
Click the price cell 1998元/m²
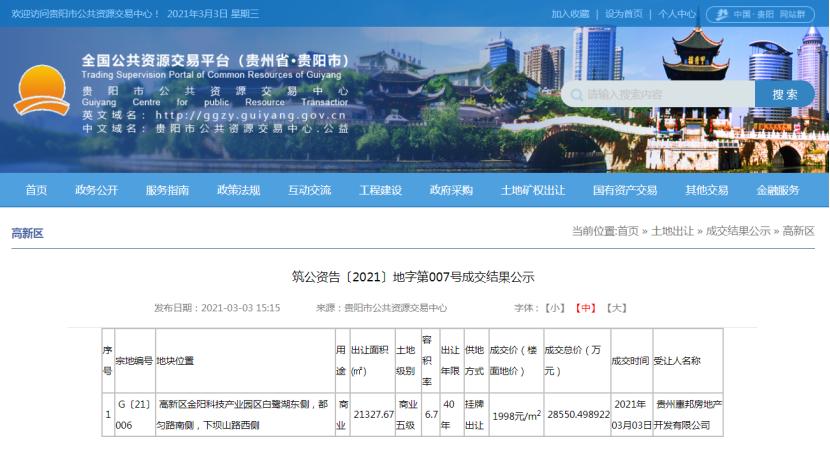pyautogui.click(x=517, y=415)
